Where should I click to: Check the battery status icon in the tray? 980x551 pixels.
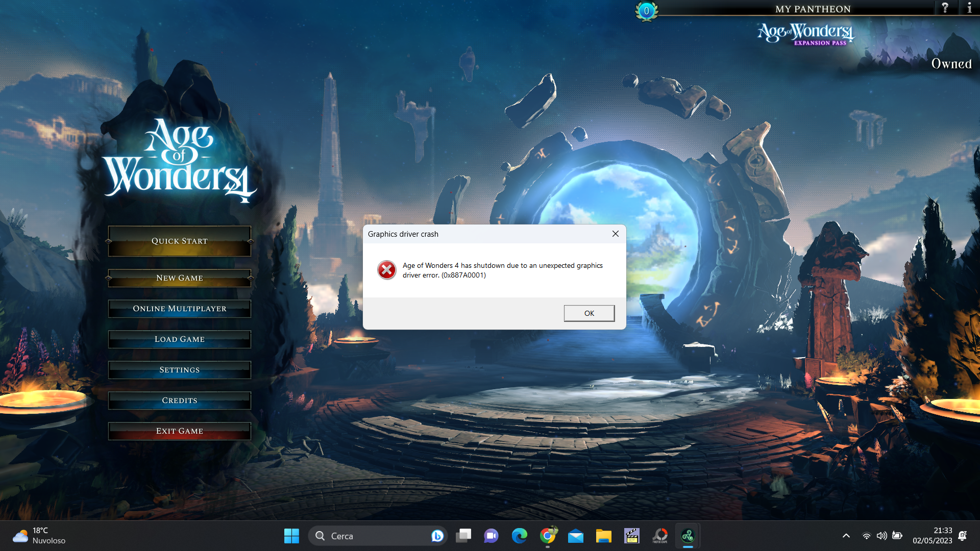point(897,536)
